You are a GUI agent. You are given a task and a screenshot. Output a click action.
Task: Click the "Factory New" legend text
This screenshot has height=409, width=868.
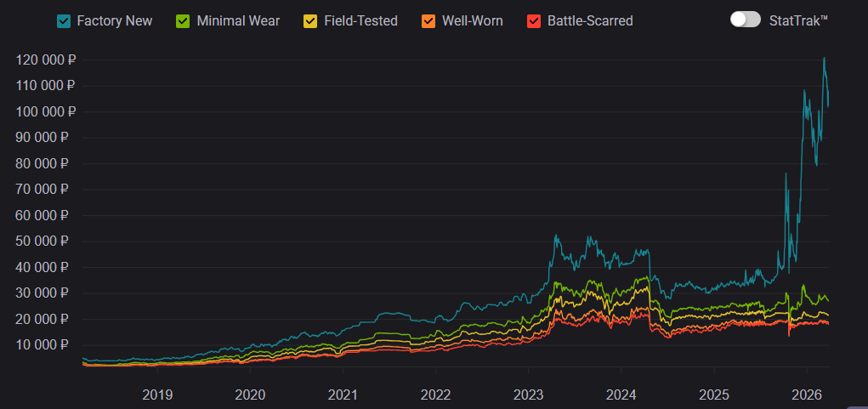[114, 20]
